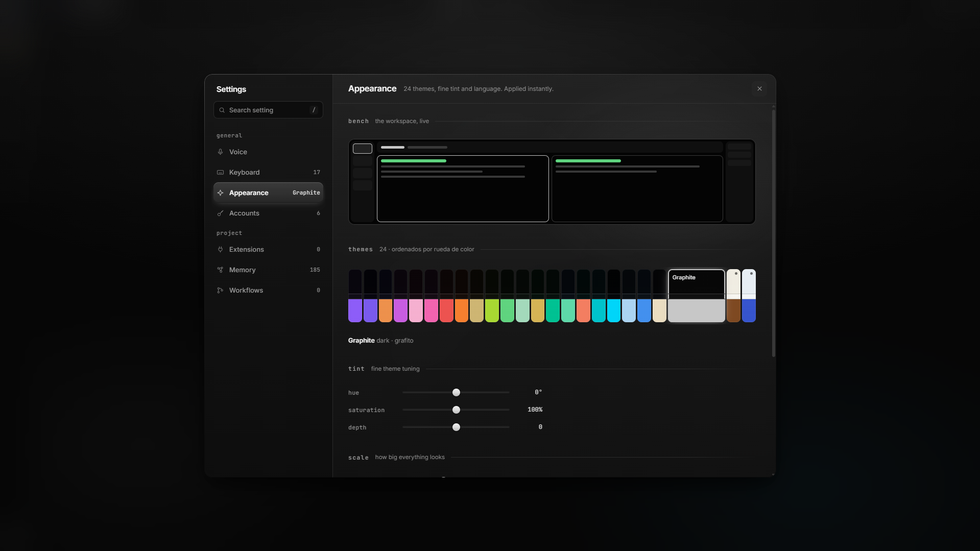This screenshot has height=551, width=980.
Task: Click the slash shortcut hint in search
Action: [x=314, y=110]
